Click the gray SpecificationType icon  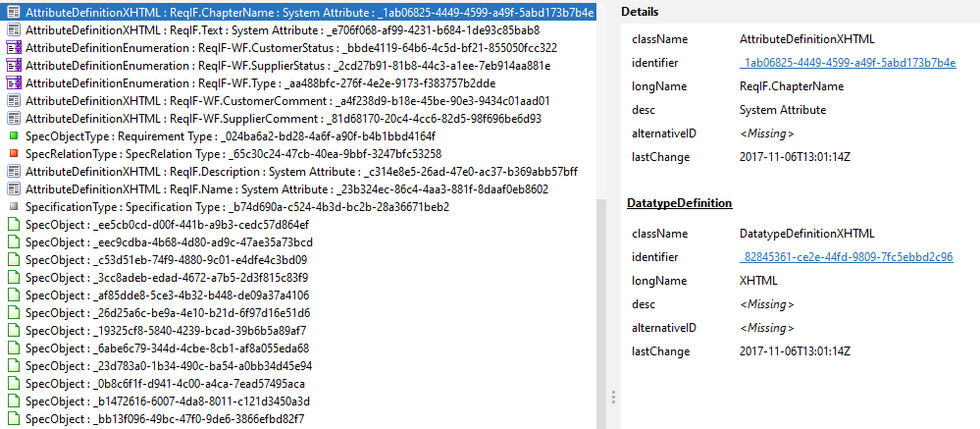pyautogui.click(x=14, y=207)
